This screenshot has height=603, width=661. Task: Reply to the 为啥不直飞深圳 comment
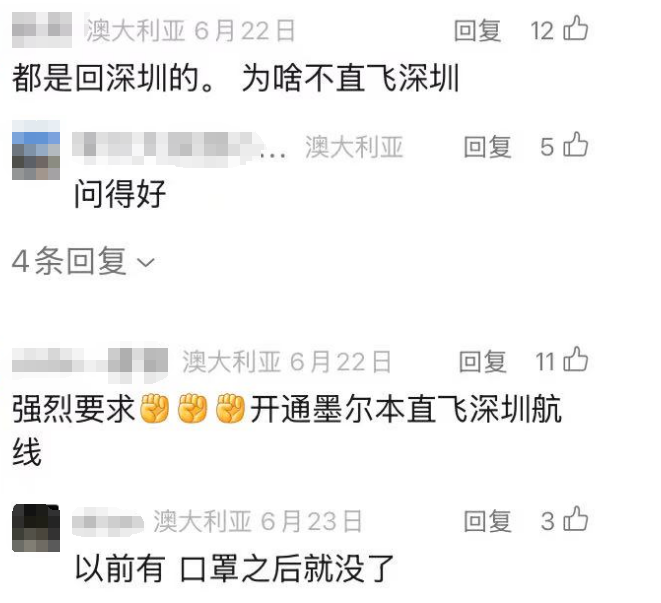coord(478,30)
